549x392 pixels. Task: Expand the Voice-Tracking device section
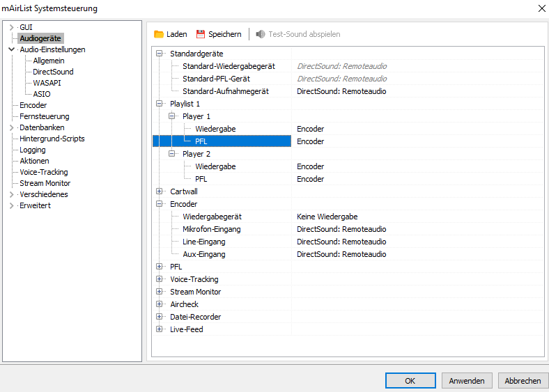160,279
